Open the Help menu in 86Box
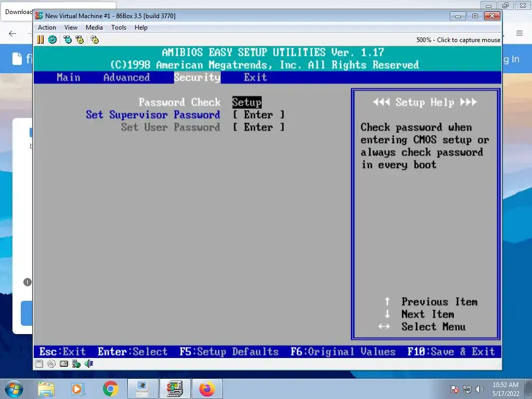Viewport: 532px width, 399px height. point(141,28)
